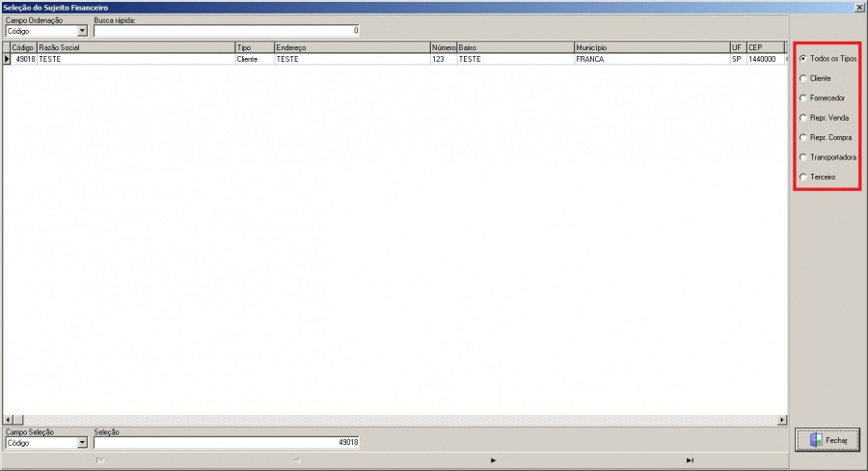Click the UF column header
Image resolution: width=868 pixels, height=471 pixels.
coord(739,47)
